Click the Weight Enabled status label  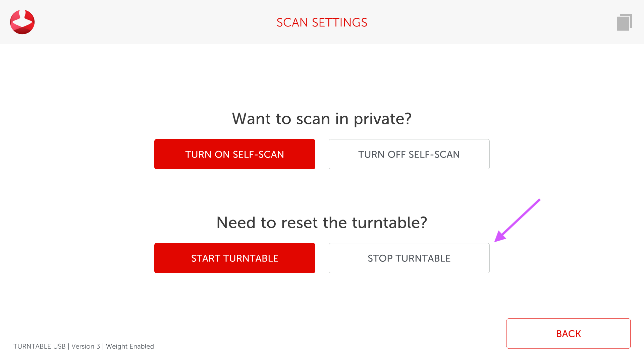[130, 346]
